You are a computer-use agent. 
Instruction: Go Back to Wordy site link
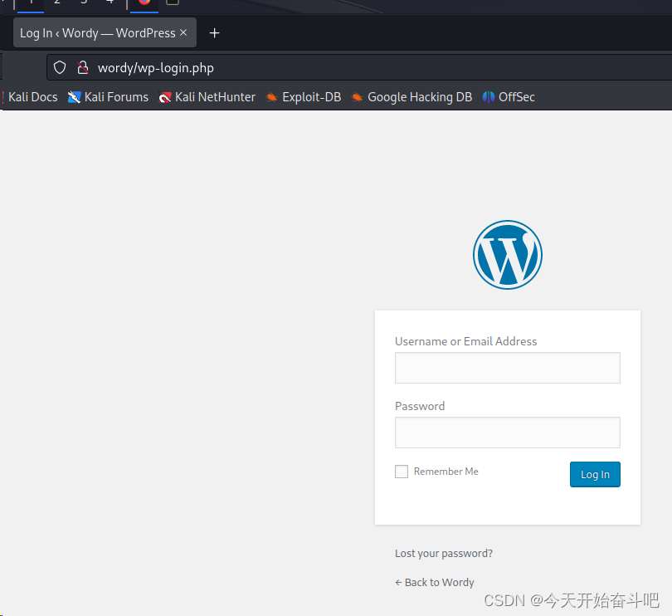435,582
